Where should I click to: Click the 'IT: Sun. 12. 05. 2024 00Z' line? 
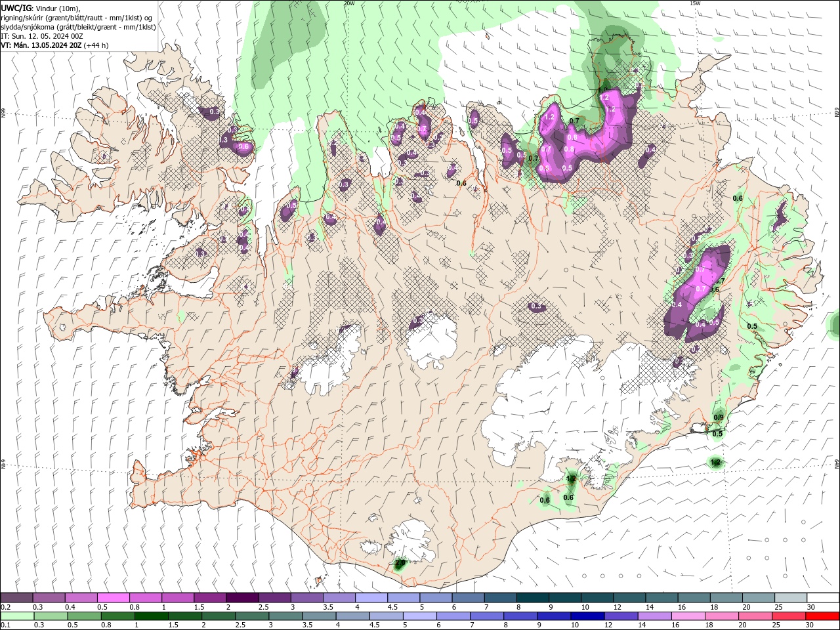click(41, 36)
